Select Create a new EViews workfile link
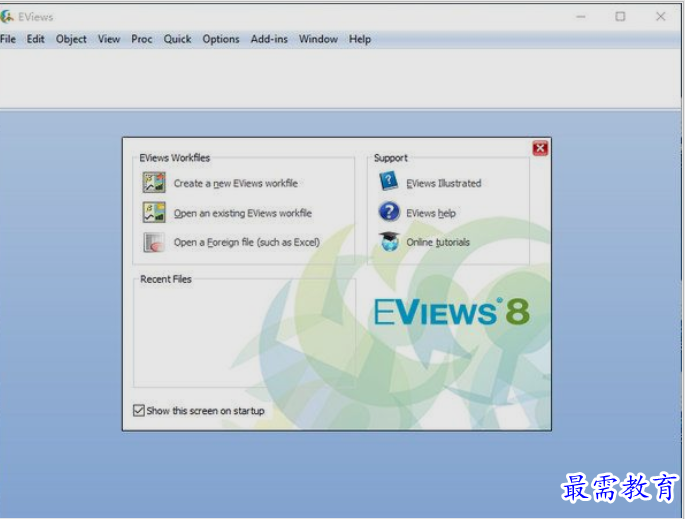 pyautogui.click(x=236, y=183)
